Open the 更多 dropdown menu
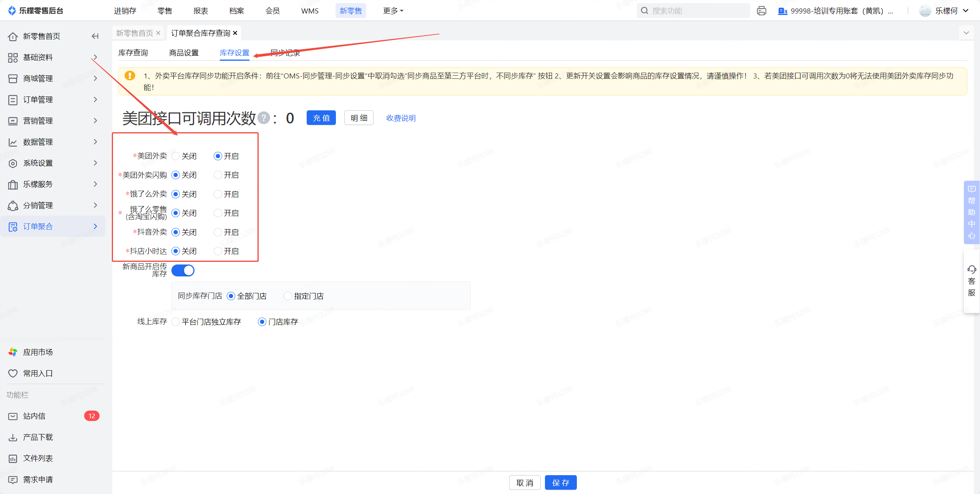This screenshot has height=494, width=980. tap(393, 11)
